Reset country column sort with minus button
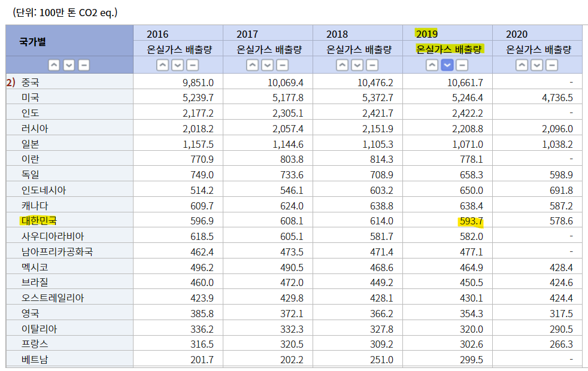This screenshot has width=588, height=371. [x=84, y=65]
